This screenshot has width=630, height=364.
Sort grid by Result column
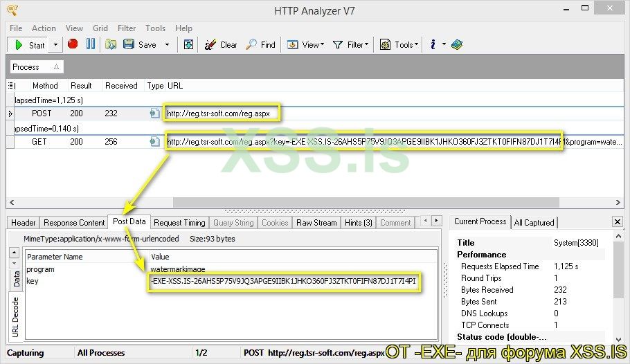pos(81,86)
